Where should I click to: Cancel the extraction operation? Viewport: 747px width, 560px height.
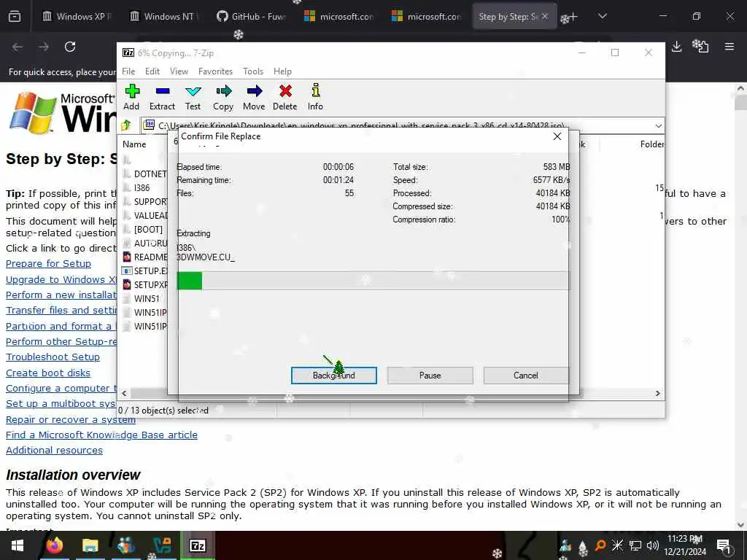click(526, 376)
